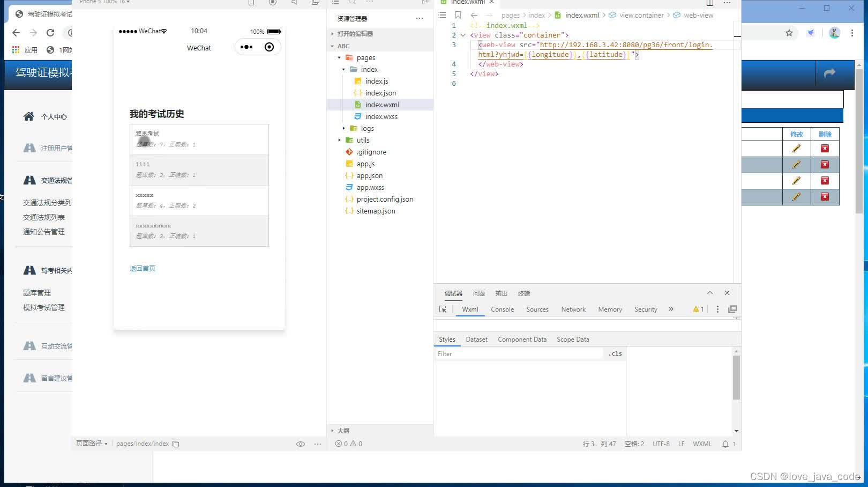Collapse the index folder in explorer

[x=343, y=70]
